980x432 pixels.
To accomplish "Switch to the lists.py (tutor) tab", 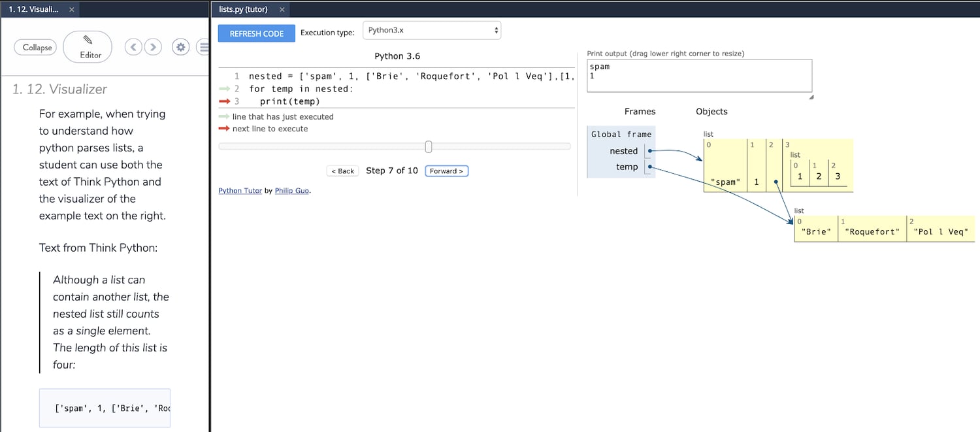I will 245,9.
